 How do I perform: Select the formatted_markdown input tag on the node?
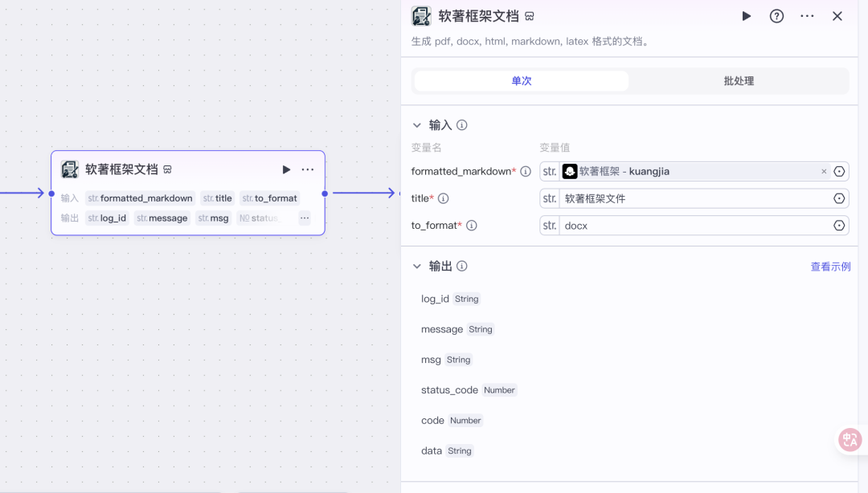[x=140, y=198]
